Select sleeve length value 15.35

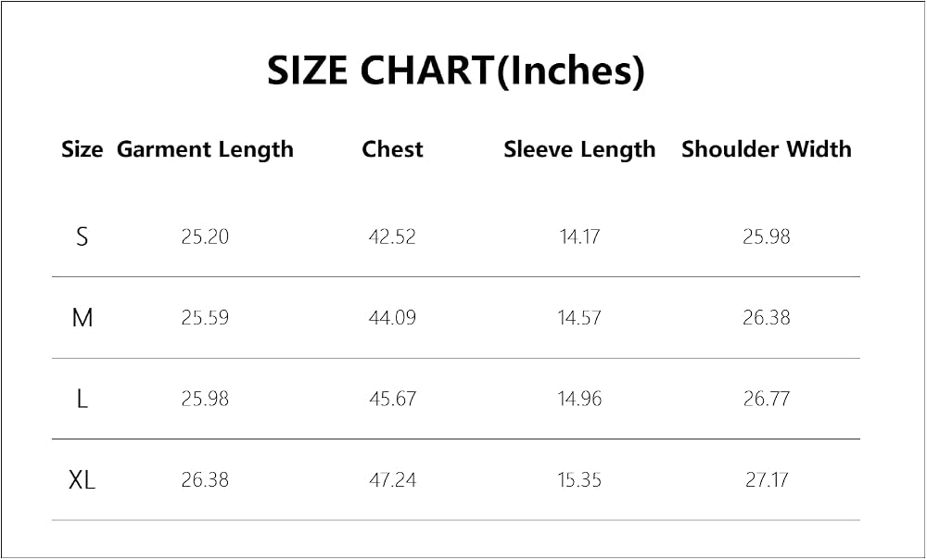coord(579,480)
